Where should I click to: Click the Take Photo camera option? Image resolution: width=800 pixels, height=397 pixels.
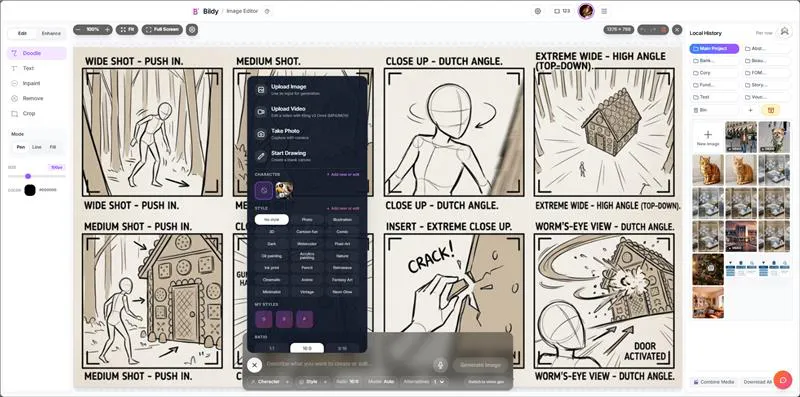[307, 134]
